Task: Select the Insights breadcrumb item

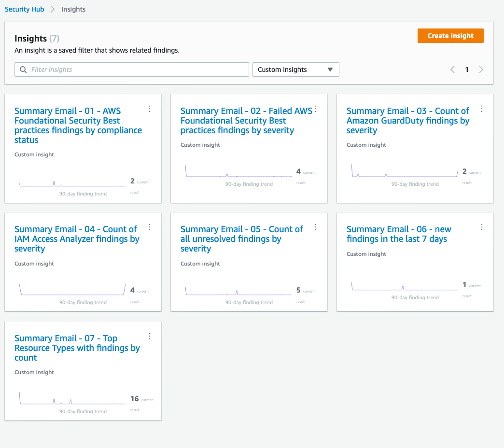Action: pyautogui.click(x=73, y=9)
